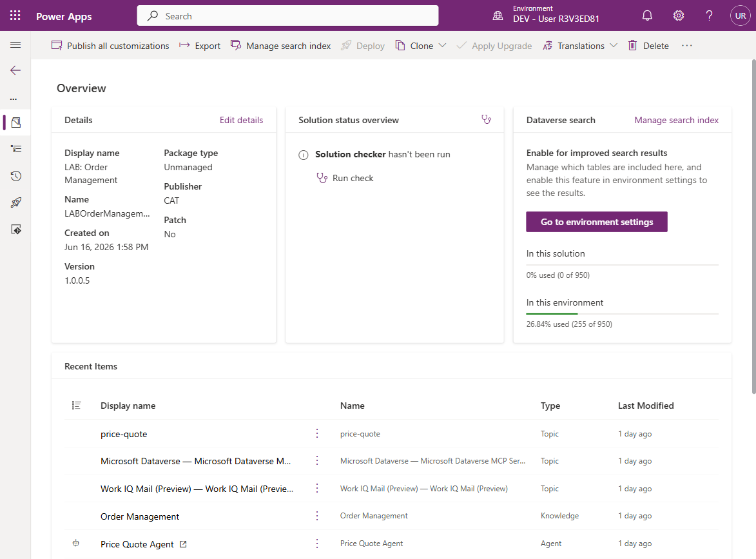Viewport: 756px width, 559px height.
Task: Open the toolbar overflow ellipsis
Action: 686,45
